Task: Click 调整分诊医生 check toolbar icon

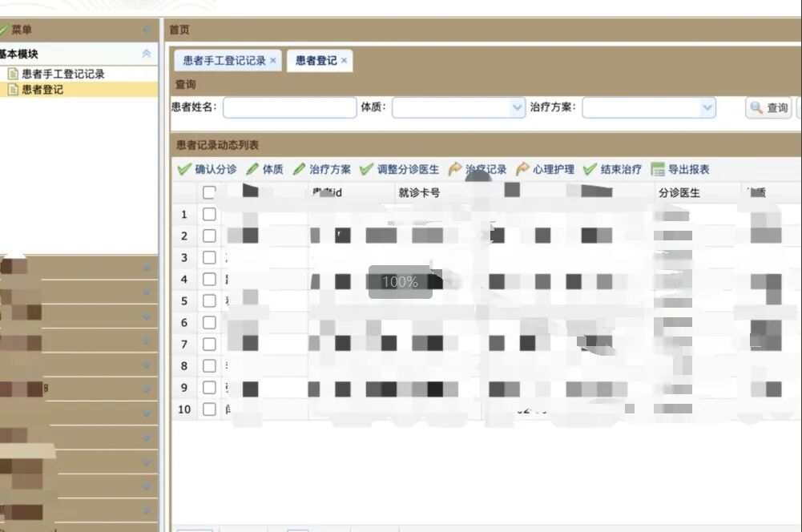Action: point(367,169)
